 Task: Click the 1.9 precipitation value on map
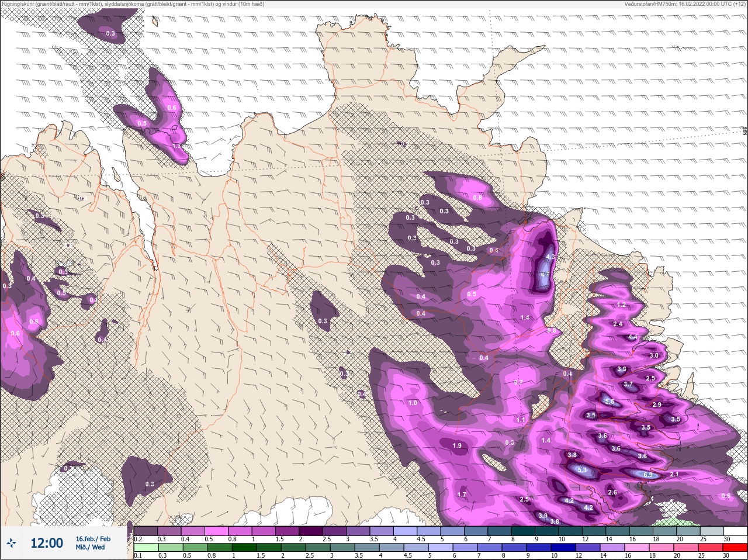pyautogui.click(x=457, y=445)
